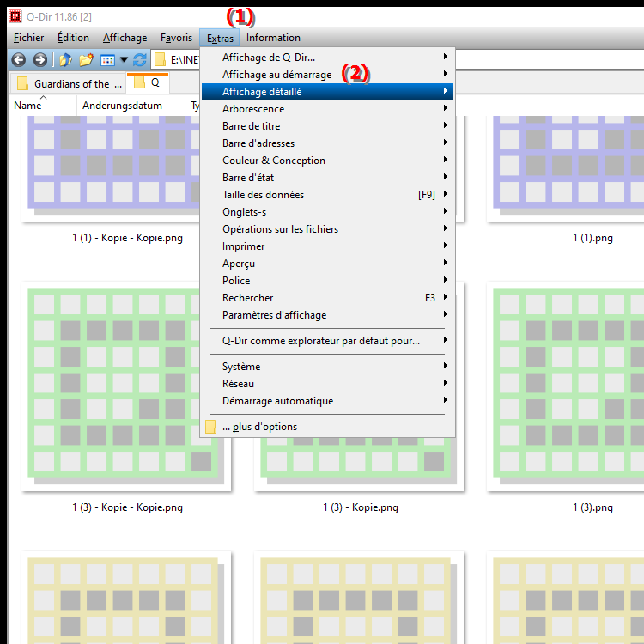Open the Édition menu
This screenshot has height=644, width=644.
click(73, 38)
